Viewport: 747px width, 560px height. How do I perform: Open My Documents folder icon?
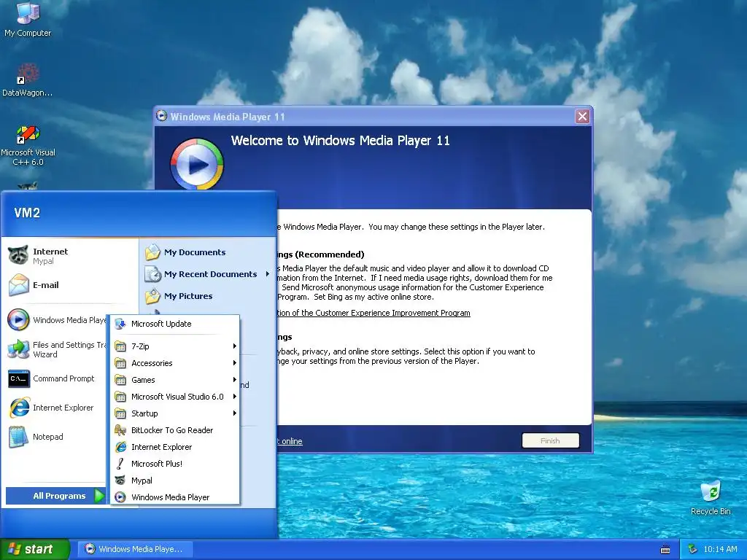coord(153,252)
